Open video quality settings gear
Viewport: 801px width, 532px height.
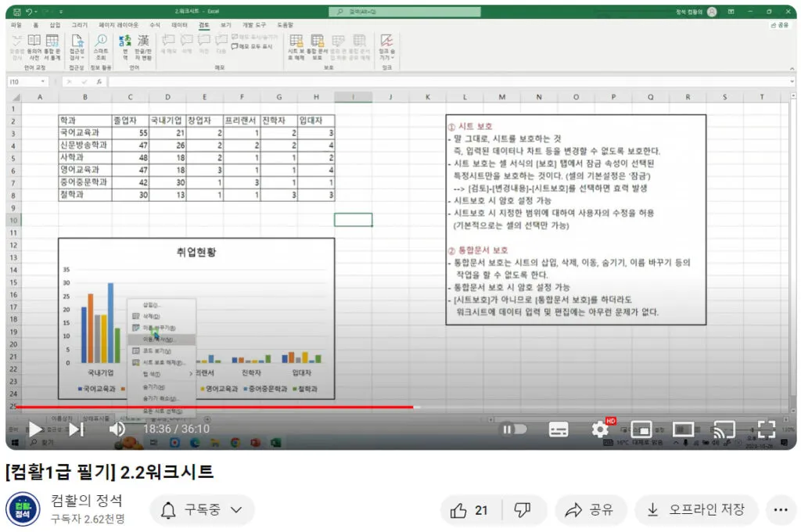tap(601, 430)
